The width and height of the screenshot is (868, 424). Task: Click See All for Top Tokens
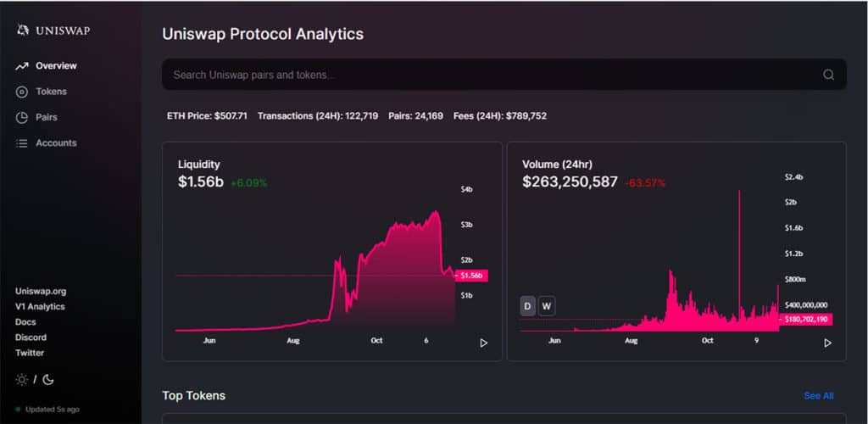819,396
